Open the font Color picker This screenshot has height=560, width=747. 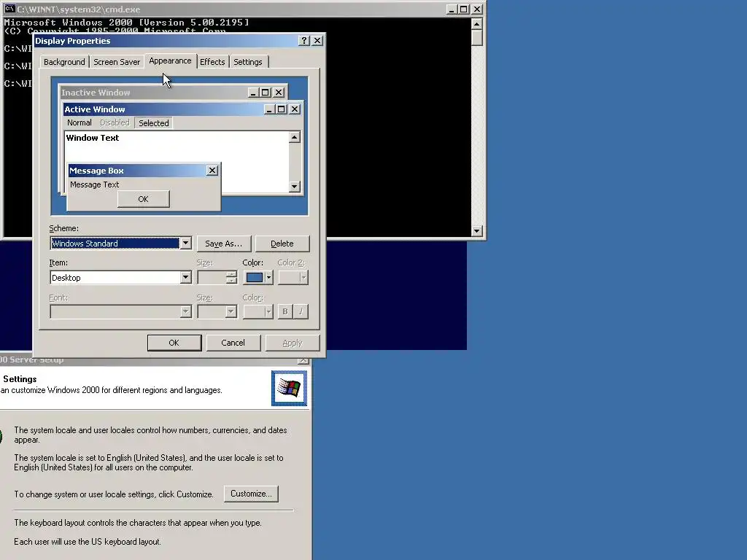coord(258,312)
